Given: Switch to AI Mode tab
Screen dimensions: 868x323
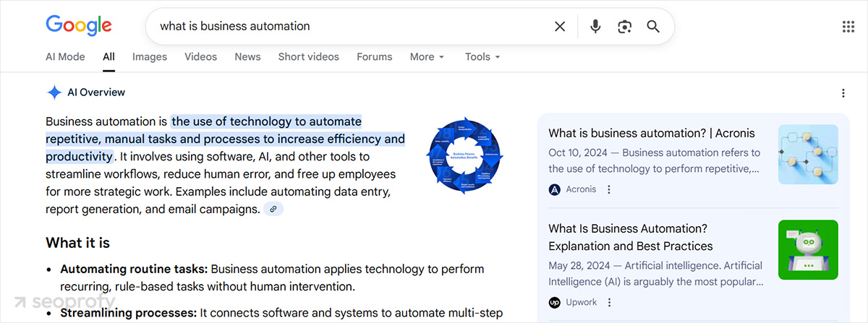Looking at the screenshot, I should tap(65, 56).
